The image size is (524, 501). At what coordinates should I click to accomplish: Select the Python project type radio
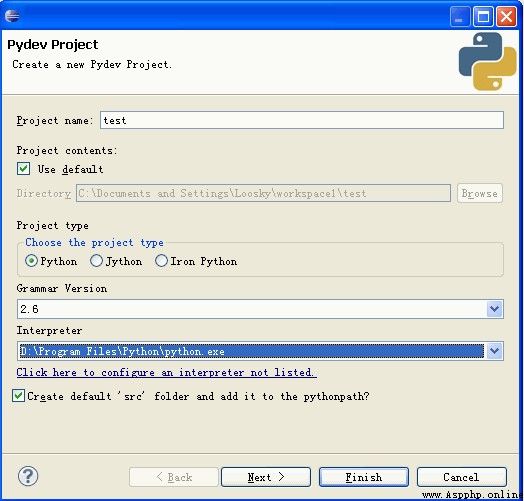click(31, 261)
